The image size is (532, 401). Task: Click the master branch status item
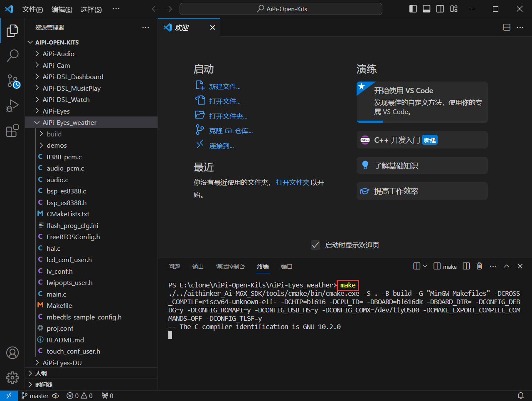point(35,396)
